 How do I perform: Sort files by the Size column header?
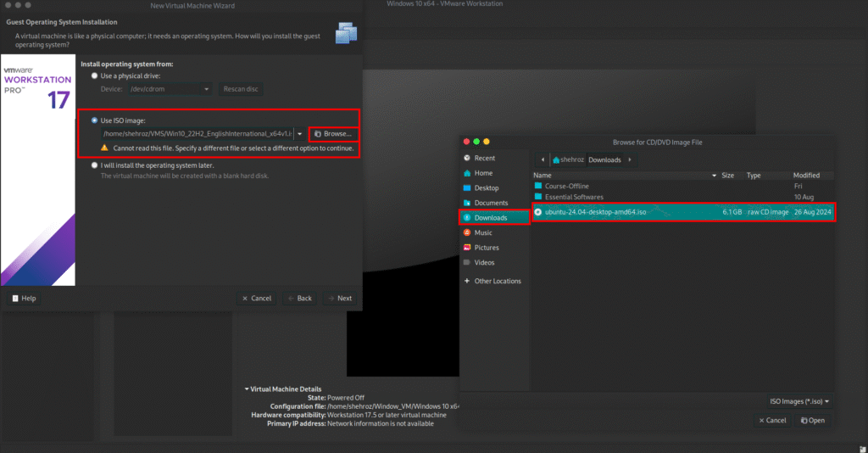pyautogui.click(x=728, y=175)
